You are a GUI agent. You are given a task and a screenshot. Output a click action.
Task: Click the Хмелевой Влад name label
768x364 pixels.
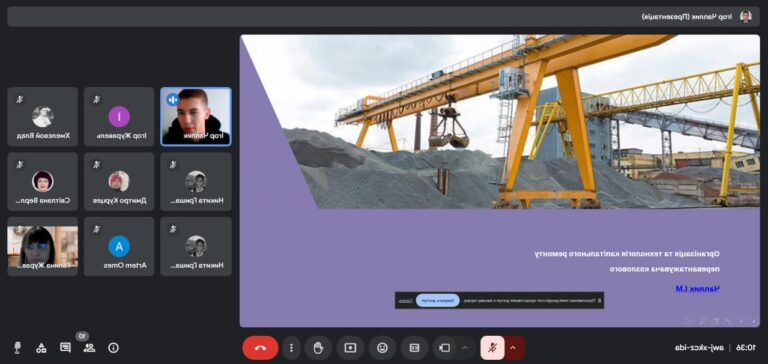(x=43, y=136)
